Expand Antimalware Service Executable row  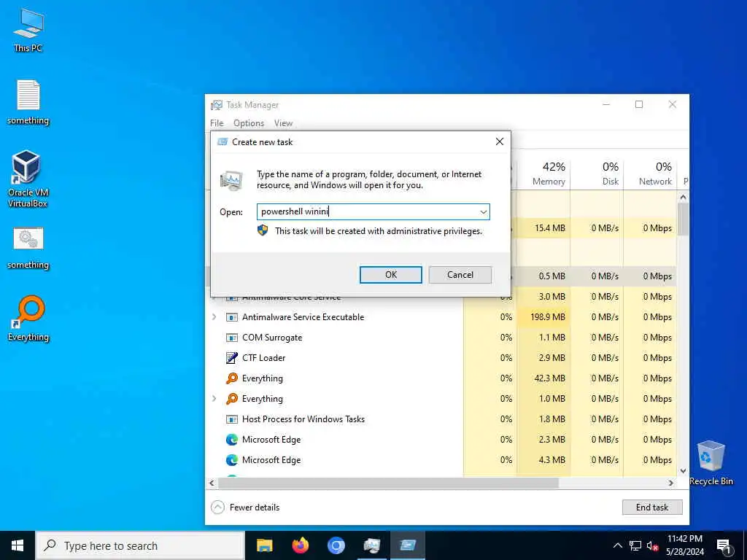point(214,317)
